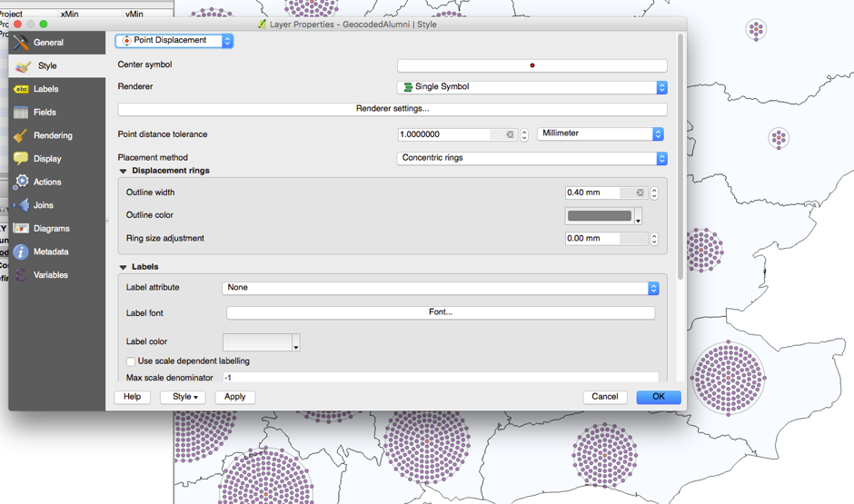The height and width of the screenshot is (504, 854).
Task: Switch to the Variables tab
Action: pyautogui.click(x=50, y=275)
